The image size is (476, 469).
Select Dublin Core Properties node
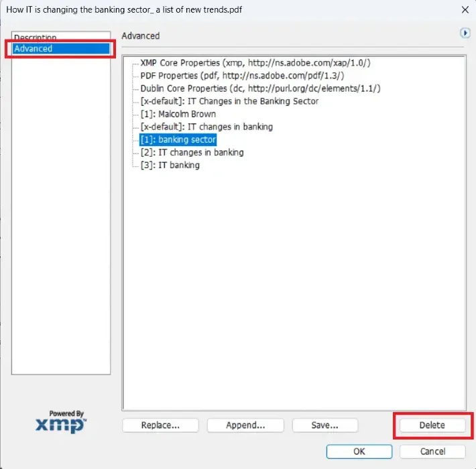260,88
